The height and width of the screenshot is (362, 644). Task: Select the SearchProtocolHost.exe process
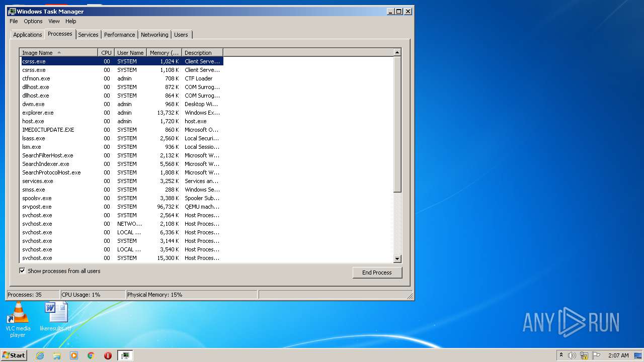[x=121, y=172]
